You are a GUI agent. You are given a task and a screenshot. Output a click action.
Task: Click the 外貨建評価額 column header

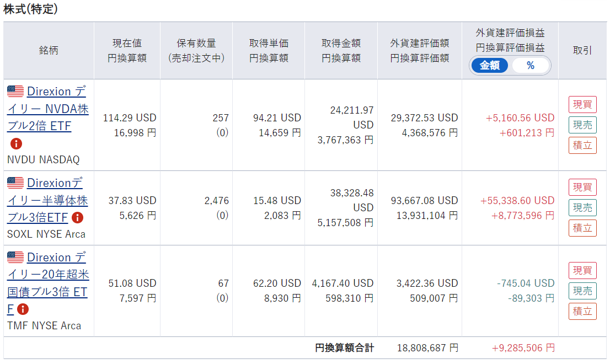pos(420,51)
